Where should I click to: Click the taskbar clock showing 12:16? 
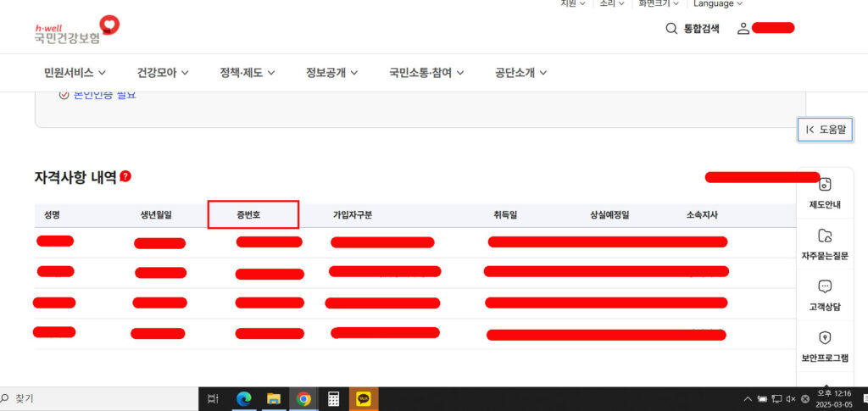click(x=834, y=399)
